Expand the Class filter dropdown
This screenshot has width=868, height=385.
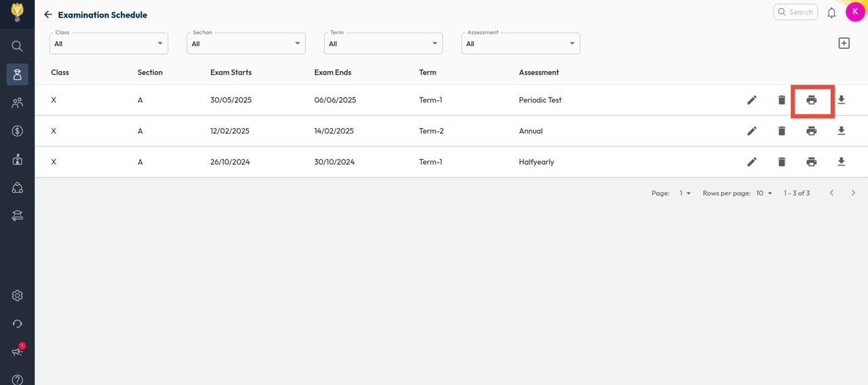[x=108, y=43]
